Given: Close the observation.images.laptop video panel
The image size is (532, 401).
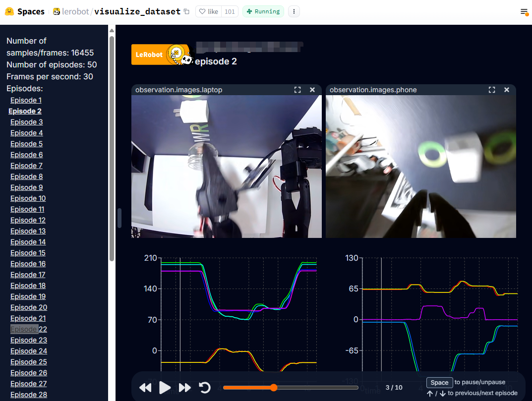Looking at the screenshot, I should [x=312, y=90].
